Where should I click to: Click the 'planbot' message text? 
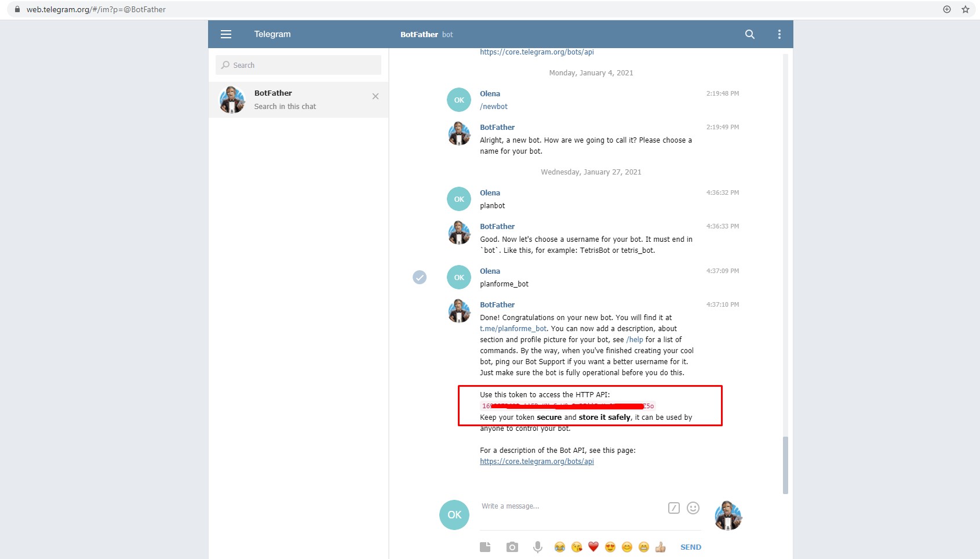pos(493,206)
